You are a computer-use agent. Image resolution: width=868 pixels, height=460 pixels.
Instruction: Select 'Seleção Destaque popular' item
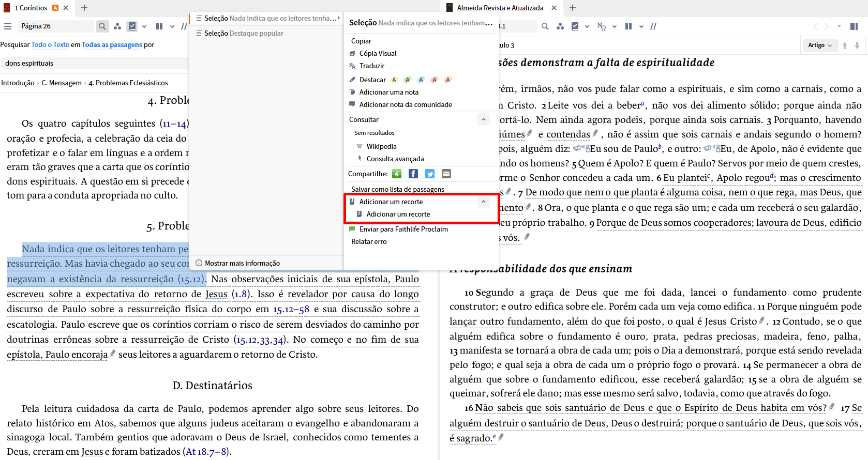click(x=266, y=33)
